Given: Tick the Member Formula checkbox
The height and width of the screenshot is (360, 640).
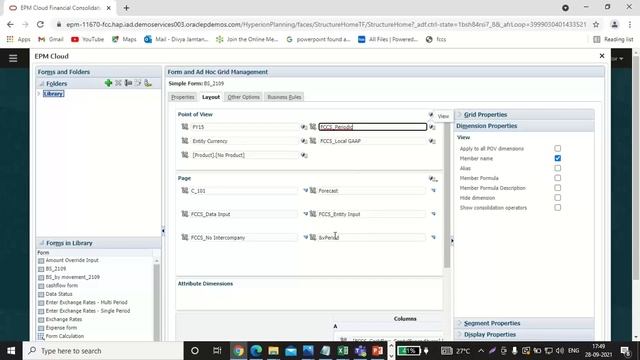Looking at the screenshot, I should pyautogui.click(x=558, y=178).
